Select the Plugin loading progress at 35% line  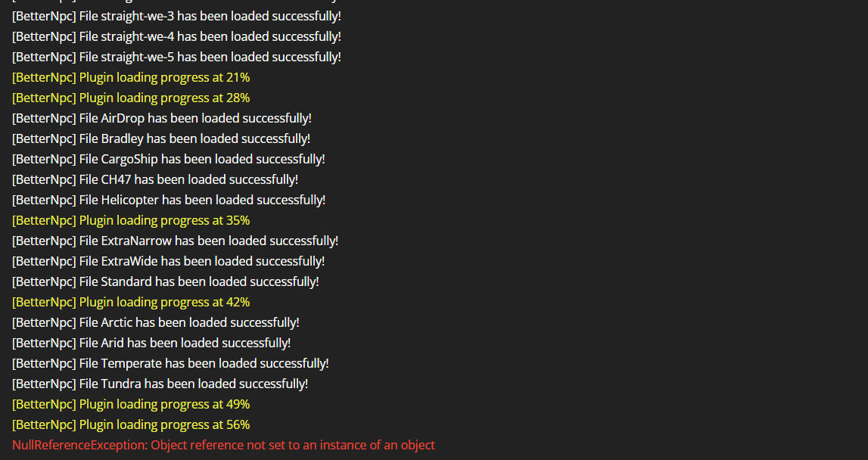coord(131,220)
